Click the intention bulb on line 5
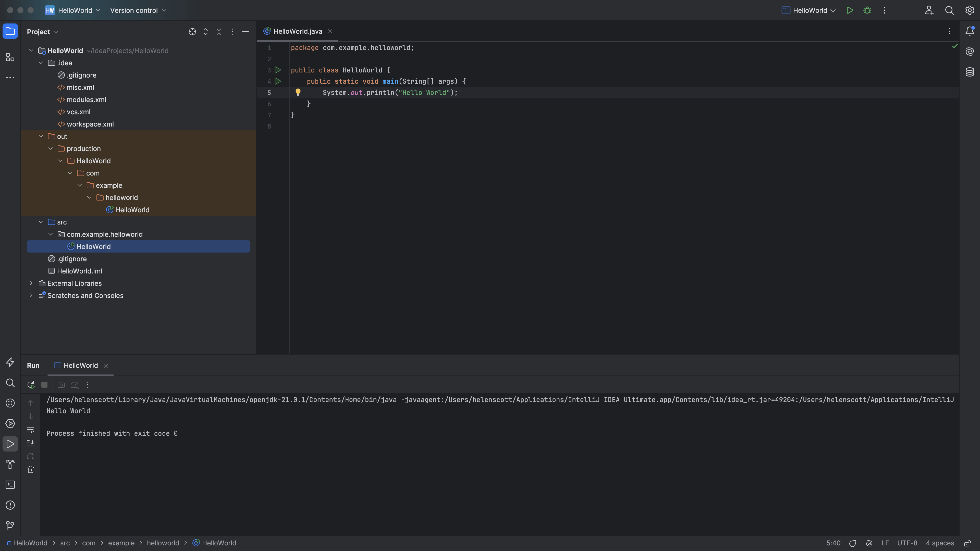 (298, 92)
